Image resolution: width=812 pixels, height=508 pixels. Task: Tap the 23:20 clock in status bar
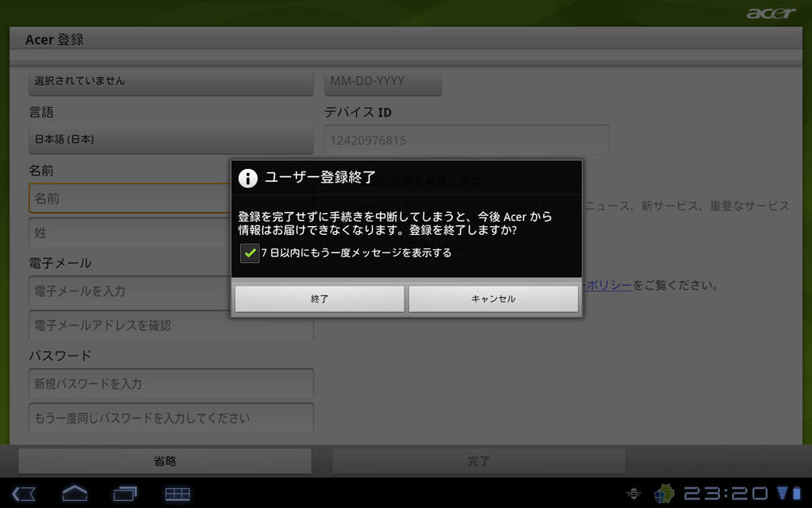726,494
